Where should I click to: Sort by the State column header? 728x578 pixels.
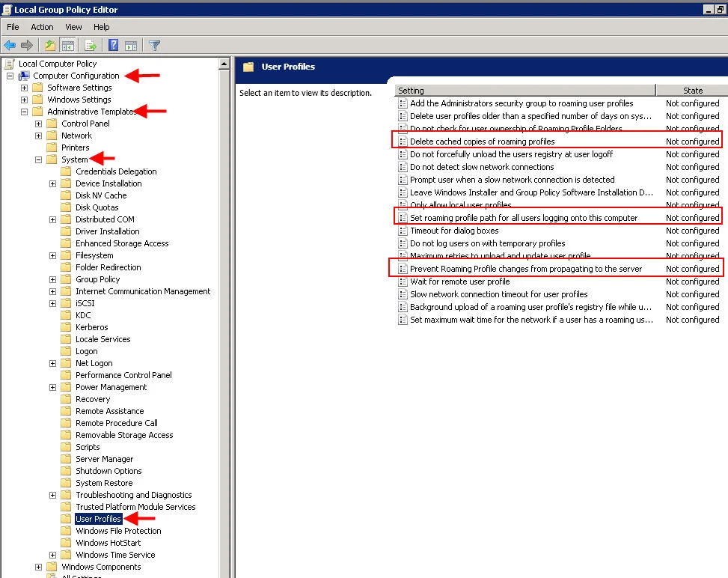point(692,90)
